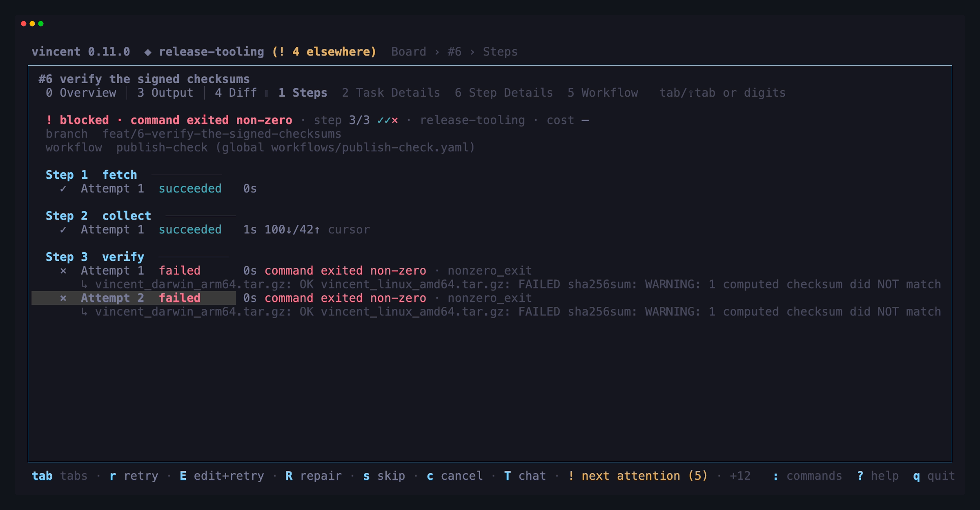Click the '(! 4 elsewhere)' warning in header
Image resolution: width=980 pixels, height=510 pixels.
(x=324, y=52)
